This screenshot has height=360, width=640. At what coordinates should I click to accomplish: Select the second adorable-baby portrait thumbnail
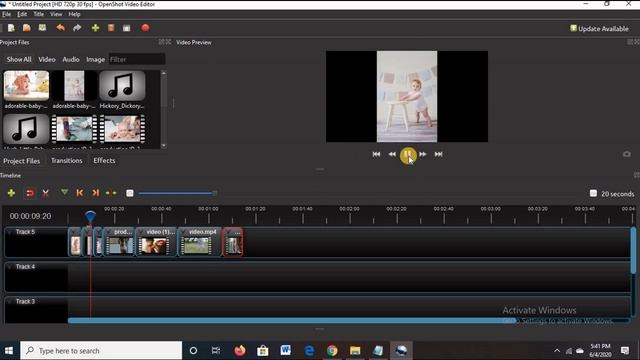(x=74, y=86)
